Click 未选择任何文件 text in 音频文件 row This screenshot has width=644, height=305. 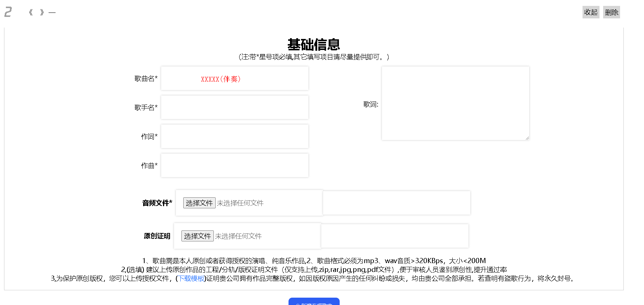240,203
